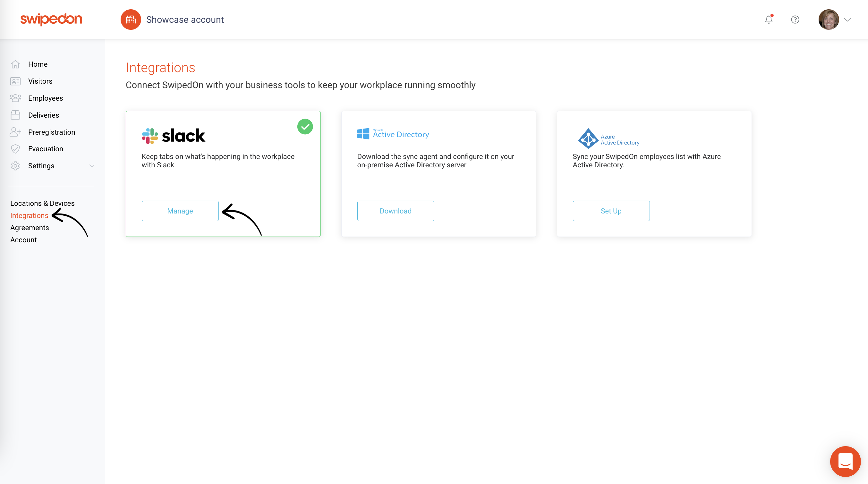Click the Settings menu label
The height and width of the screenshot is (484, 868).
pos(41,166)
